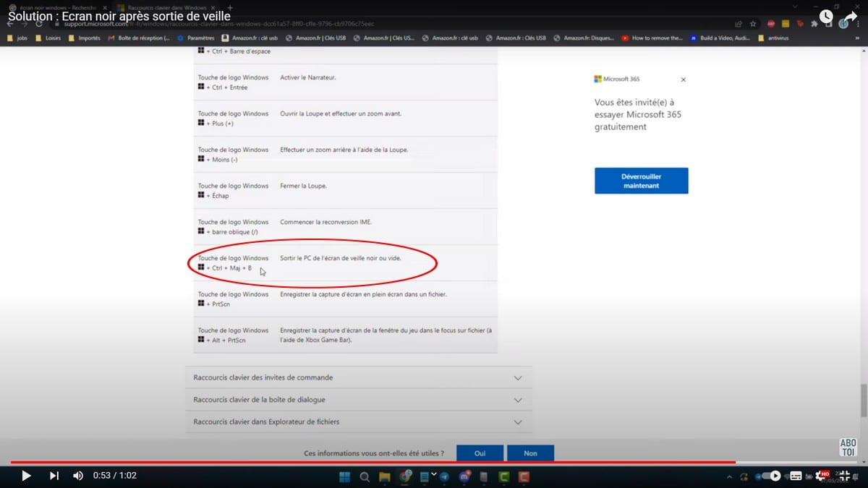Skip to the next video
Screen dimensions: 868x488
click(x=54, y=476)
